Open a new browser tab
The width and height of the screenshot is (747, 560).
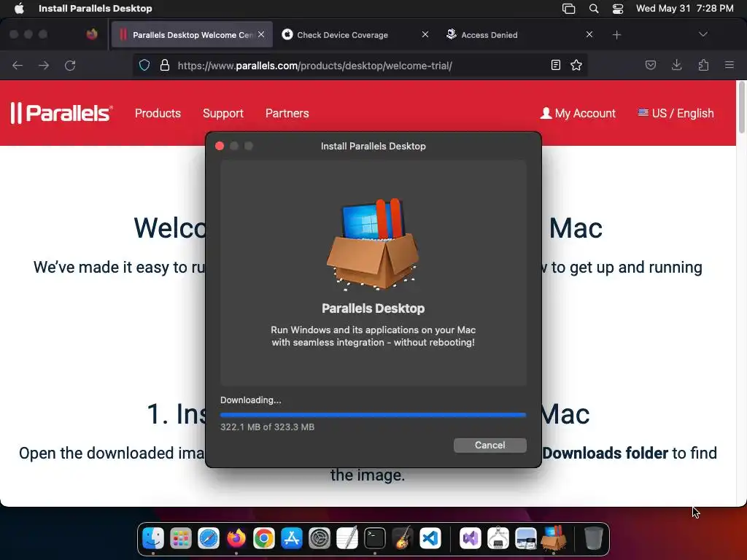pos(616,35)
